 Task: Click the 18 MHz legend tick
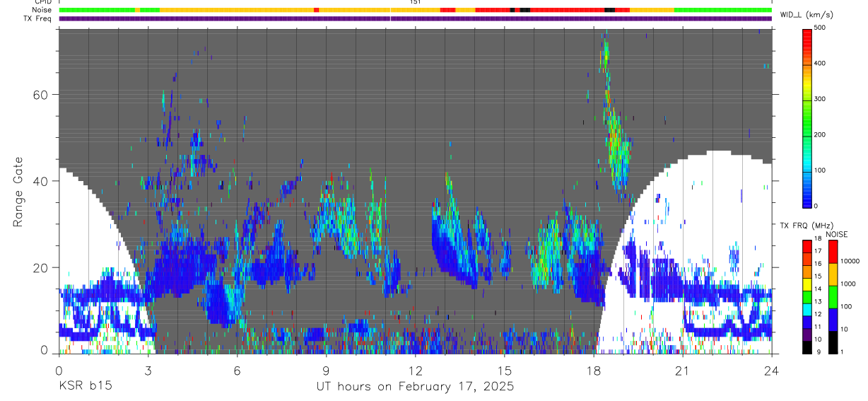(x=818, y=238)
